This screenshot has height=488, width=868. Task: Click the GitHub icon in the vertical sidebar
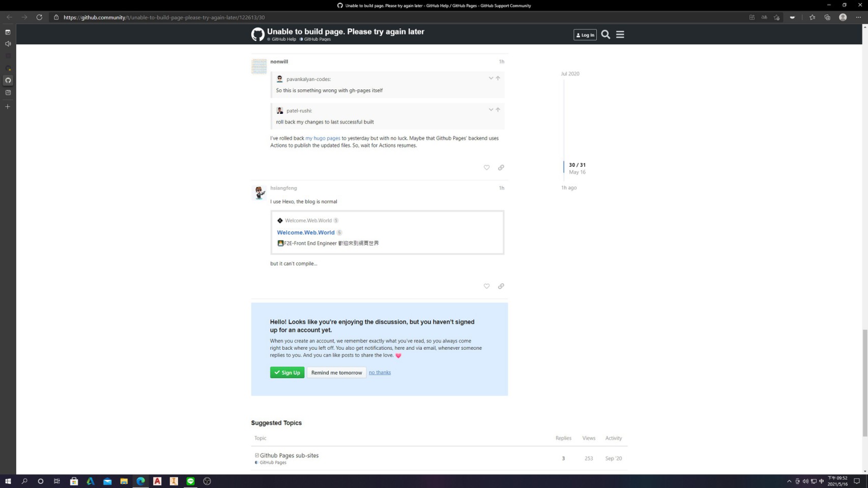pos(8,80)
